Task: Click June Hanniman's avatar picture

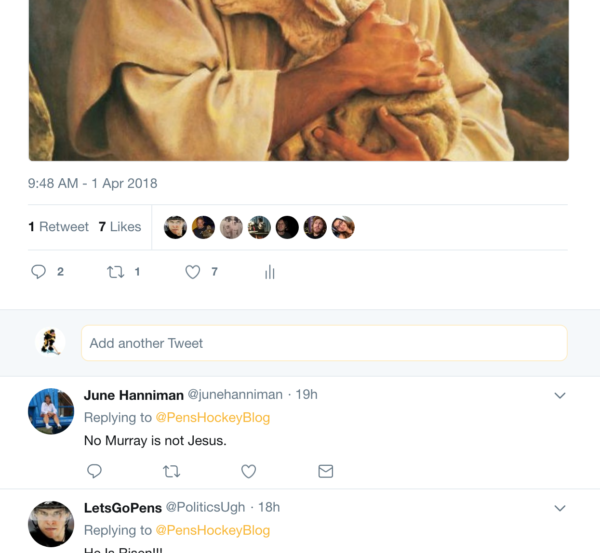Action: click(51, 411)
